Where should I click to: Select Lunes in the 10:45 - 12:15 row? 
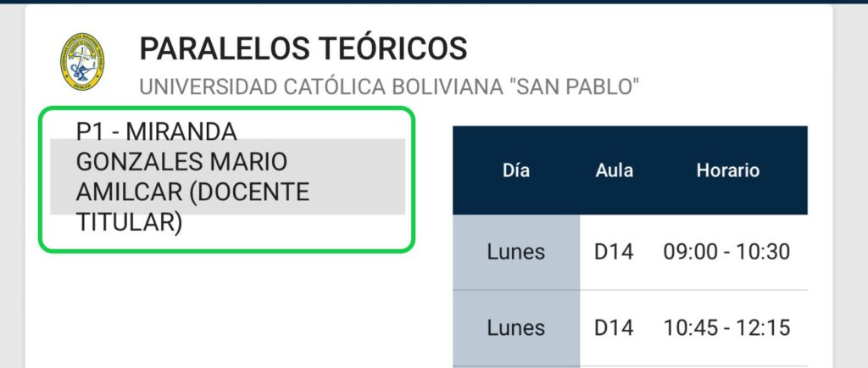pos(515,327)
